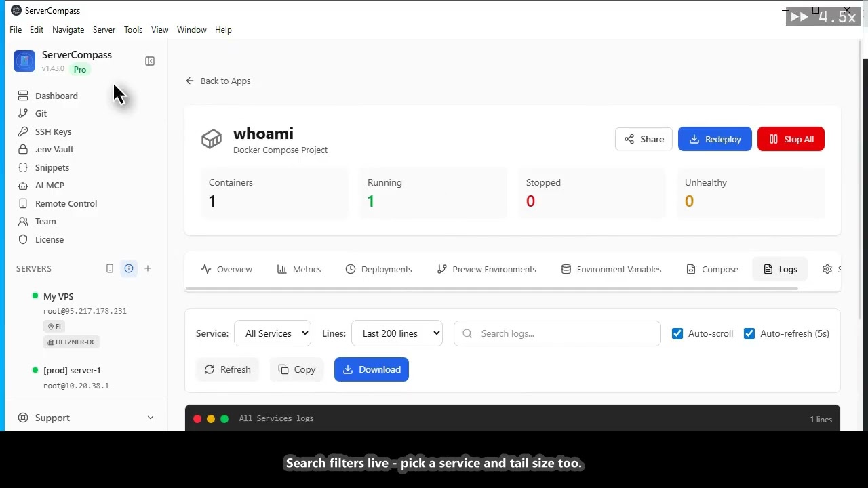
Task: Download the logs
Action: tap(372, 369)
